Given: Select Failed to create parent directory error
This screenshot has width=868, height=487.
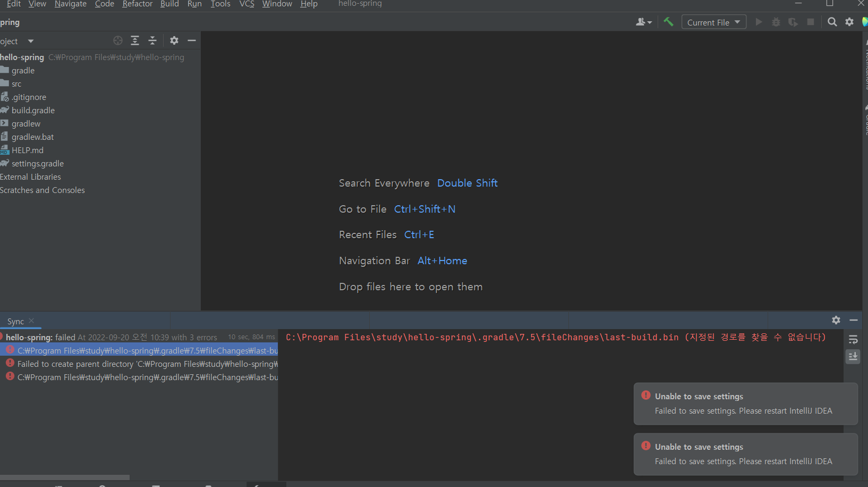Looking at the screenshot, I should click(139, 364).
